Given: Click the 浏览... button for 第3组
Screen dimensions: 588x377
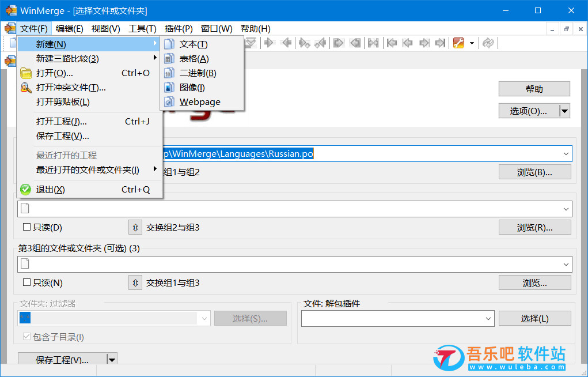Looking at the screenshot, I should pyautogui.click(x=535, y=282).
